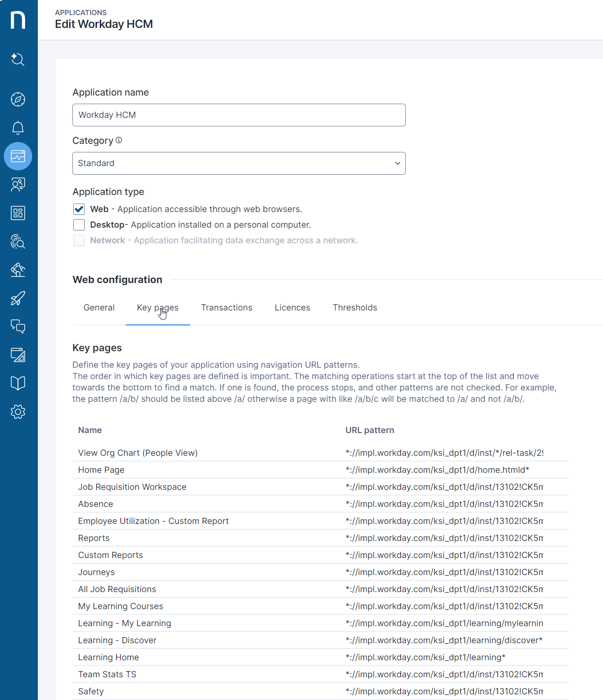Click the Reports row URL pattern

coord(444,538)
